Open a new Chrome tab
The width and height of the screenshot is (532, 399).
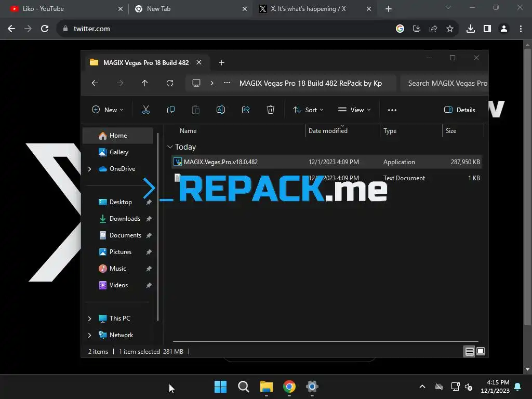click(x=389, y=9)
